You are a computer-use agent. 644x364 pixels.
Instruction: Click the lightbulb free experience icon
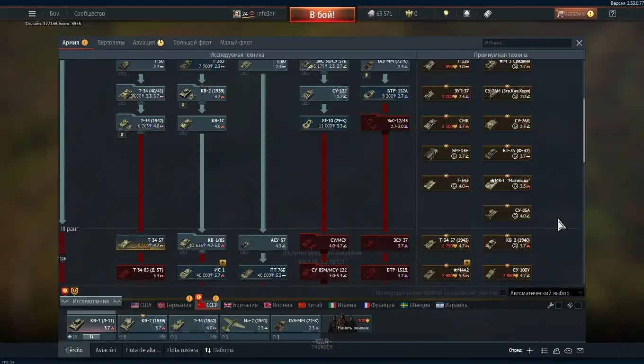tap(446, 14)
